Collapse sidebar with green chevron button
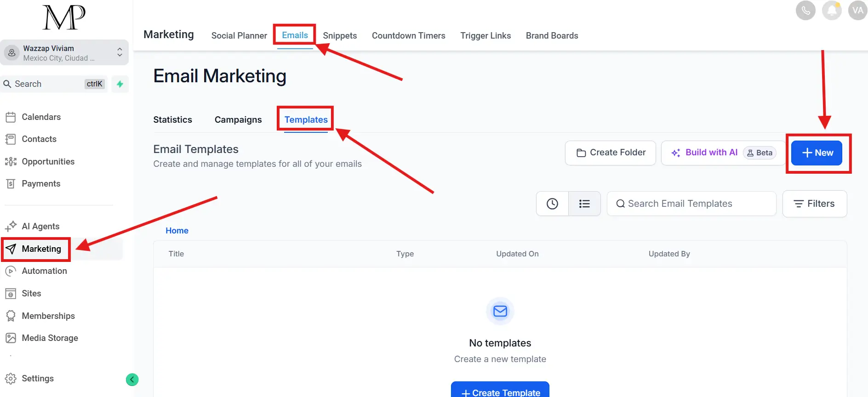The width and height of the screenshot is (868, 397). (132, 379)
